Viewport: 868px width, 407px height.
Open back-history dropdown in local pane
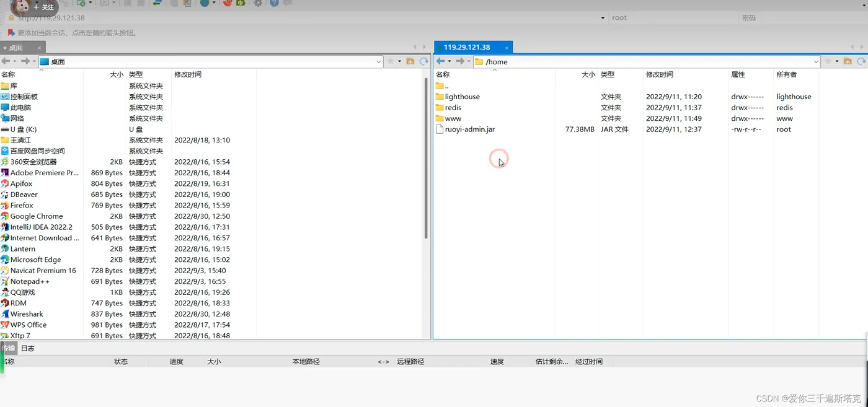[x=15, y=61]
